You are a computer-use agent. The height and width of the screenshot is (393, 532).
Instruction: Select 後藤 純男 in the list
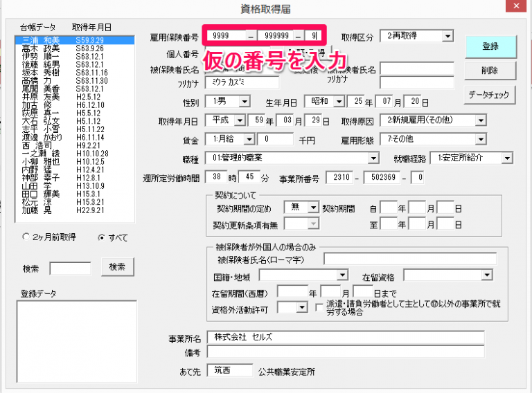pyautogui.click(x=75, y=65)
